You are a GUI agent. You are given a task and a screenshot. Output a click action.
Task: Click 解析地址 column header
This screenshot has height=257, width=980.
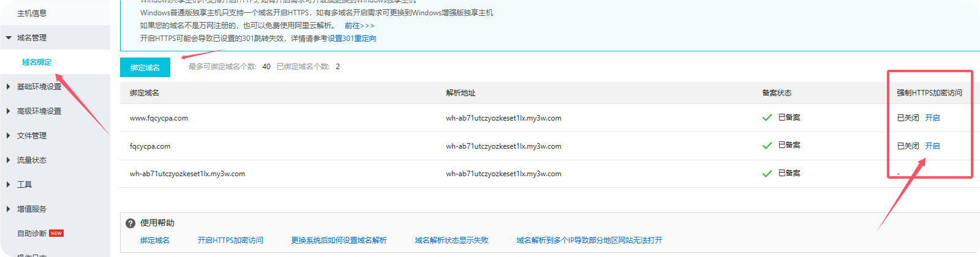pos(461,93)
